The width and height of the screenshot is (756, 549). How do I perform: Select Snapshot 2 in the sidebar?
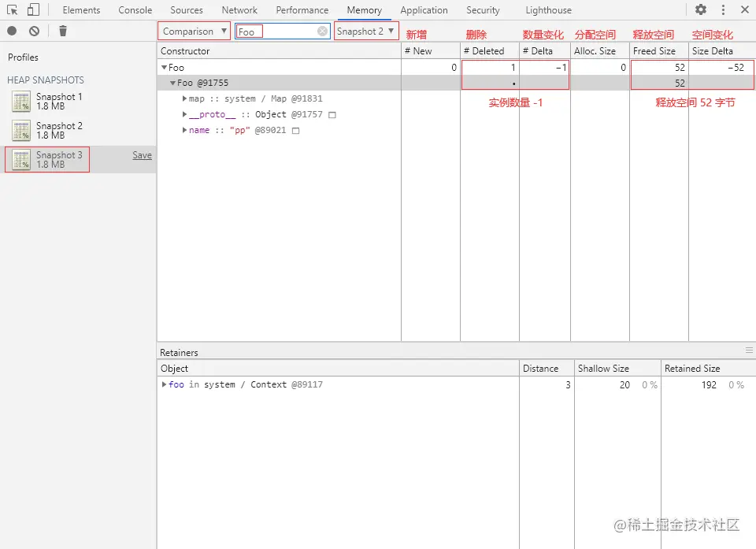(78, 130)
